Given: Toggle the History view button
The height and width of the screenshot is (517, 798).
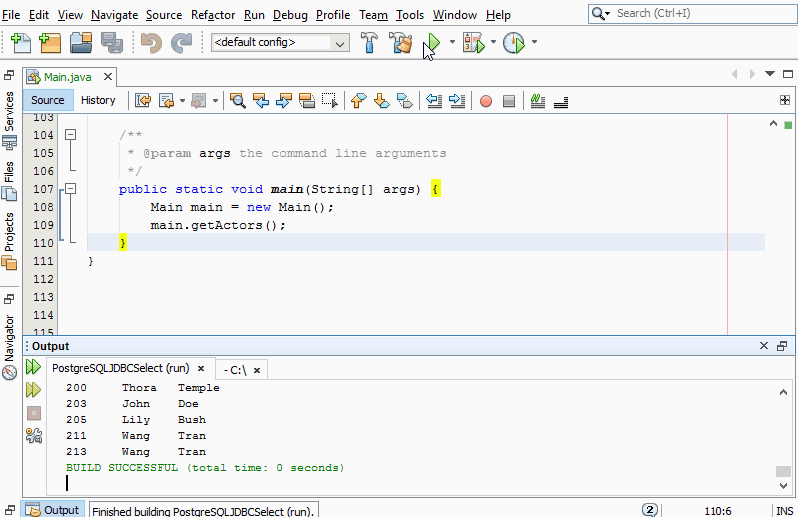Looking at the screenshot, I should coord(98,100).
